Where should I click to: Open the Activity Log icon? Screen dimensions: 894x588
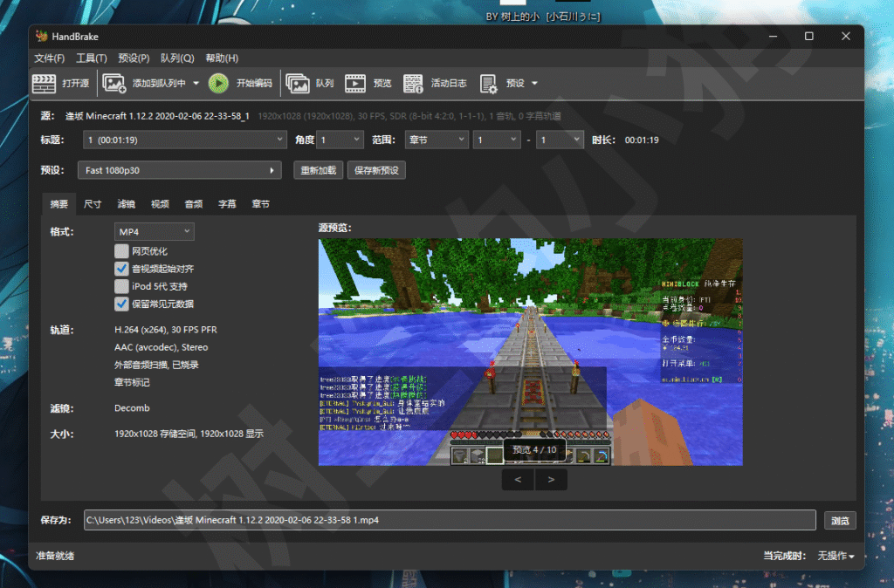(413, 83)
